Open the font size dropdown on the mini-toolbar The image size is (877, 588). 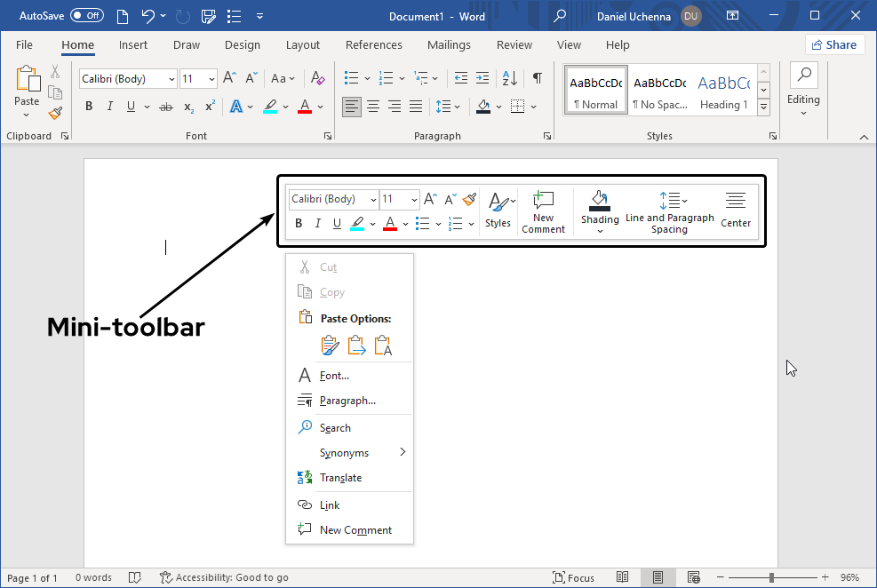coord(412,199)
